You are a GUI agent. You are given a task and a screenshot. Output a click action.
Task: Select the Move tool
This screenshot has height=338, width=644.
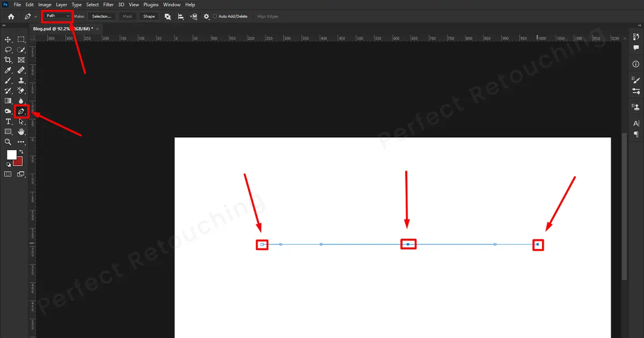pyautogui.click(x=8, y=39)
